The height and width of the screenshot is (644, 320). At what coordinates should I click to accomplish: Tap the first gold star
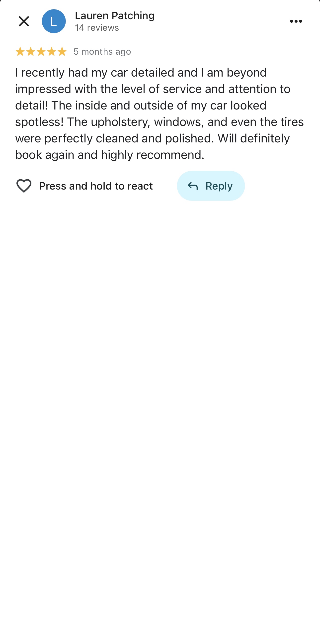pyautogui.click(x=20, y=51)
